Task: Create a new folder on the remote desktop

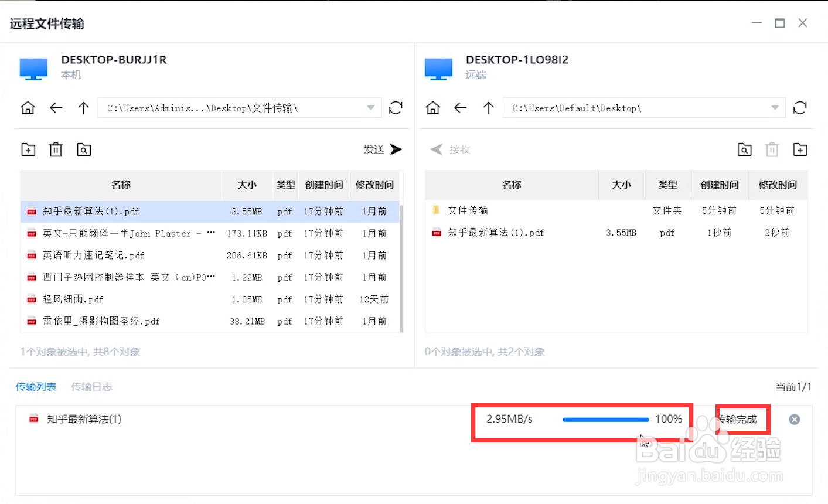Action: tap(800, 149)
